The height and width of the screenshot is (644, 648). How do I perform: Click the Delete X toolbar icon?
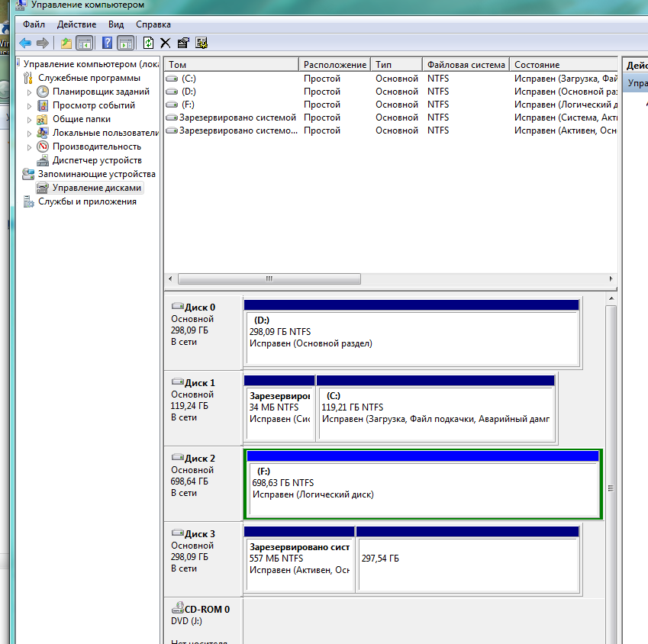pos(165,43)
